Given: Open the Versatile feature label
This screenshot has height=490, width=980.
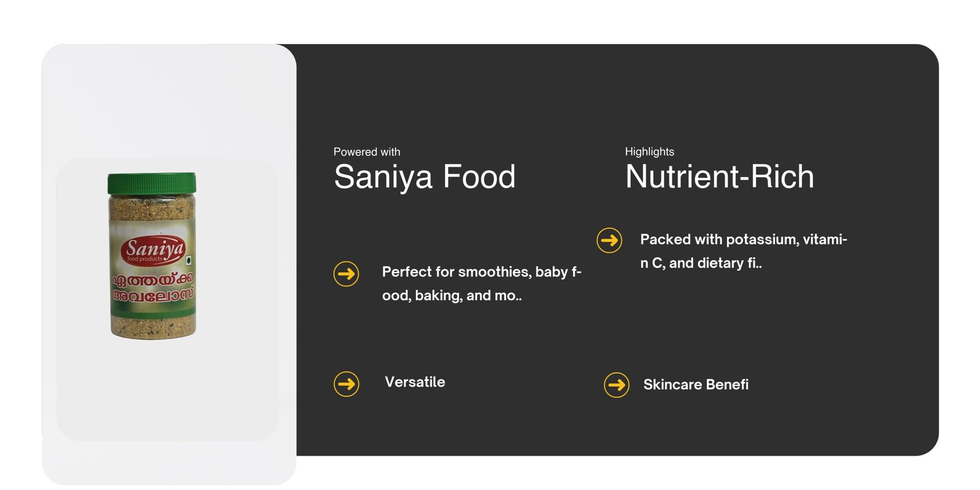Looking at the screenshot, I should click(x=415, y=382).
